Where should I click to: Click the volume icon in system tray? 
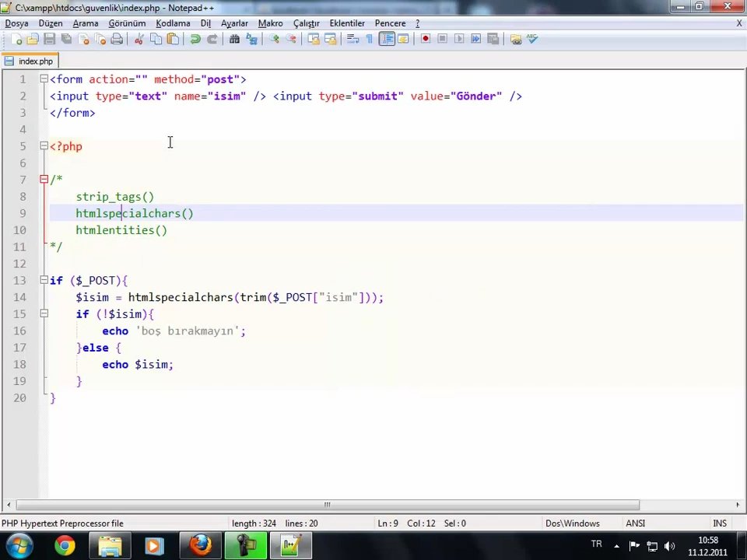click(669, 546)
